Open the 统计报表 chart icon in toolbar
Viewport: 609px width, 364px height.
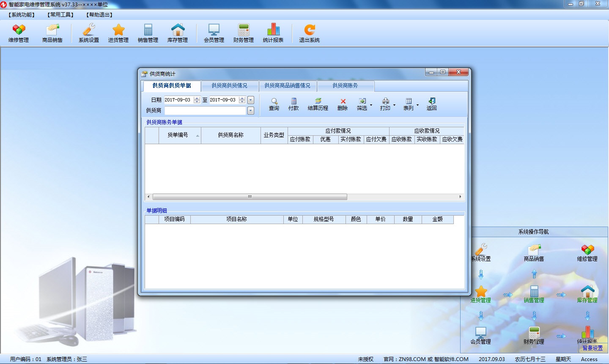coord(273,33)
